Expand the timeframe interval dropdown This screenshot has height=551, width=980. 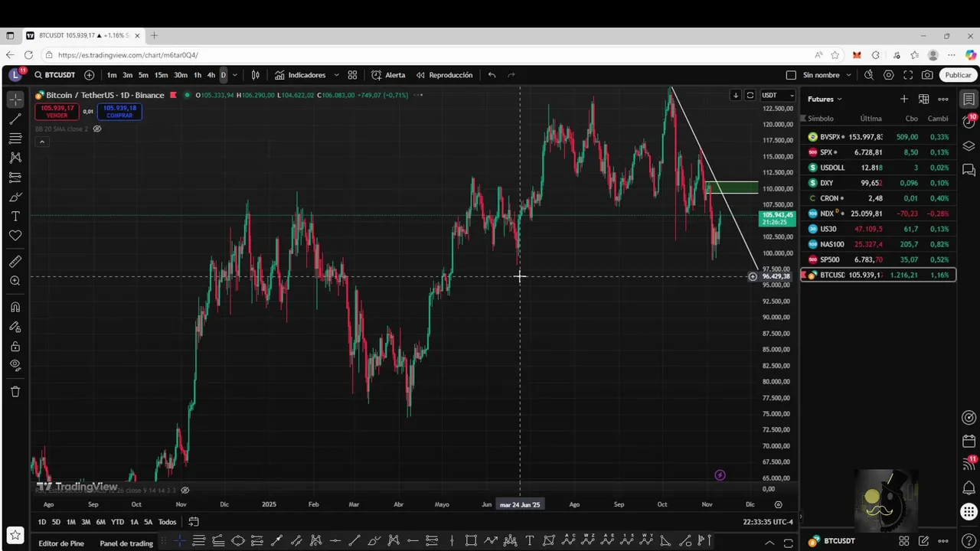(x=234, y=75)
